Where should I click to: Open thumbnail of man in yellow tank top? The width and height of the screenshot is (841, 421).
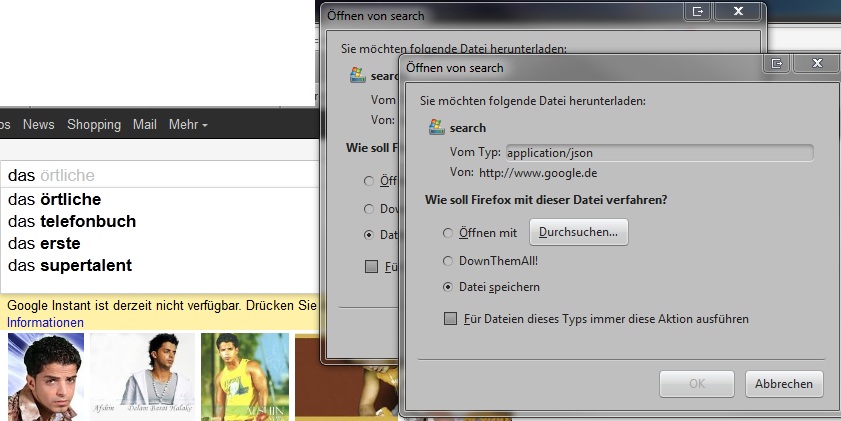click(x=245, y=377)
